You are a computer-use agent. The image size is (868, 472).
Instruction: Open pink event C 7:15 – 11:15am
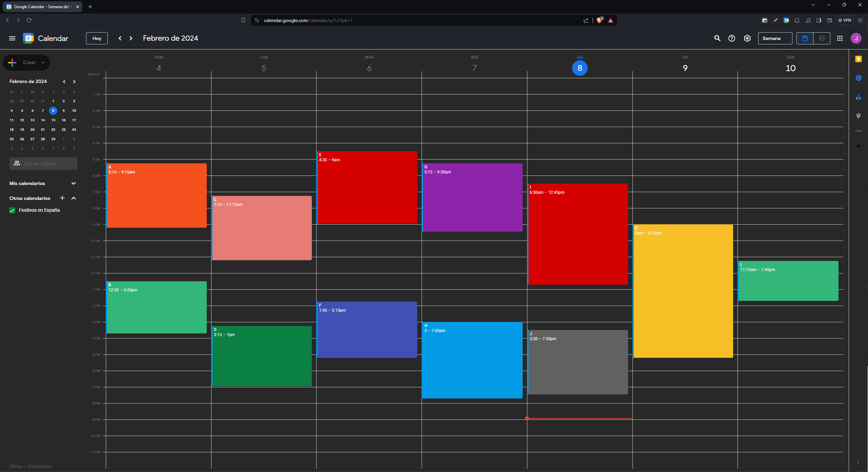262,228
